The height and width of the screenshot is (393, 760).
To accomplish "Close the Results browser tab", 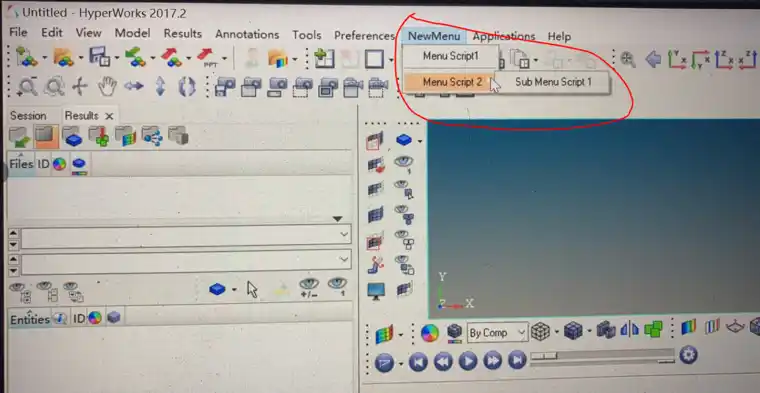I will pyautogui.click(x=109, y=116).
